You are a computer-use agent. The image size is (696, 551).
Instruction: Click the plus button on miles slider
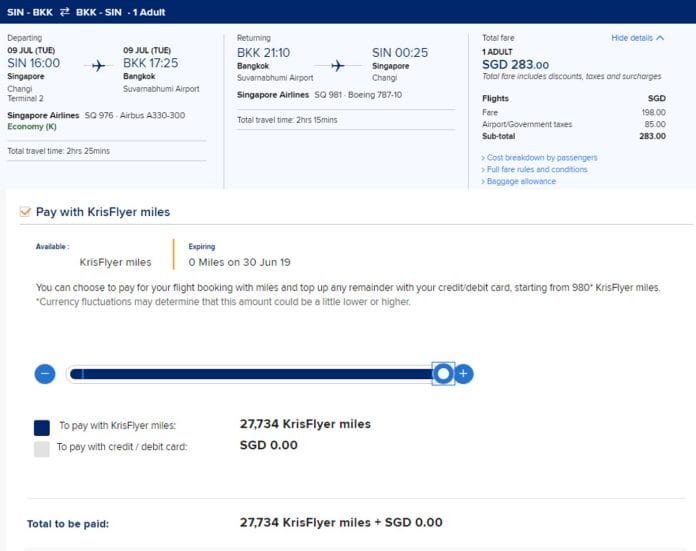[463, 374]
